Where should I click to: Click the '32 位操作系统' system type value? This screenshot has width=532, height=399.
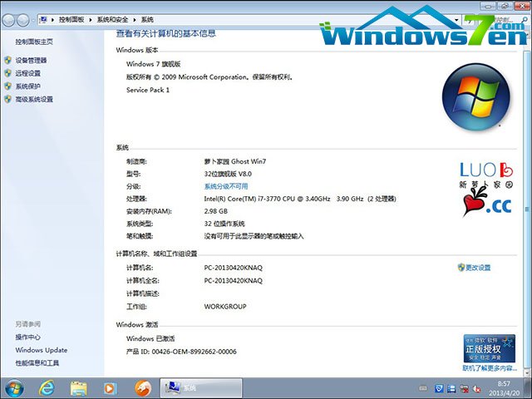pos(224,224)
